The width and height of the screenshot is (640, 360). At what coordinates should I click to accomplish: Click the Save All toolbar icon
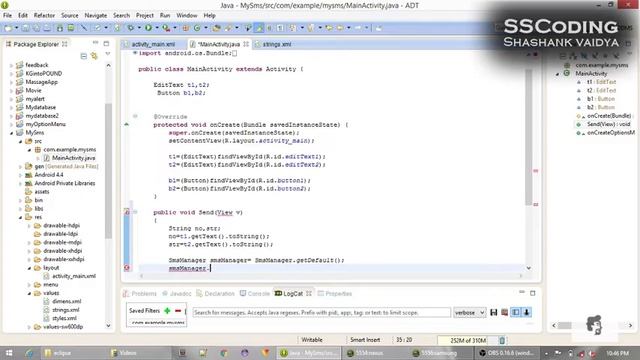point(36,28)
